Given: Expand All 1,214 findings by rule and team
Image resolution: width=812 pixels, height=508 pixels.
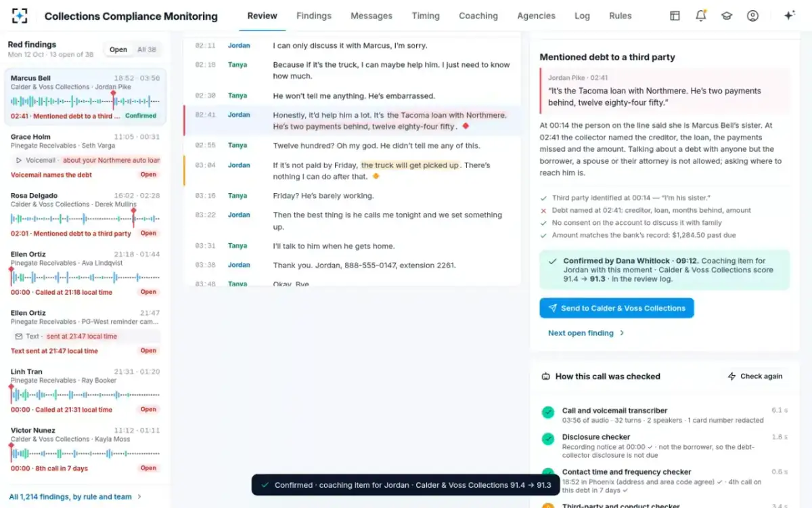Looking at the screenshot, I should (x=75, y=496).
